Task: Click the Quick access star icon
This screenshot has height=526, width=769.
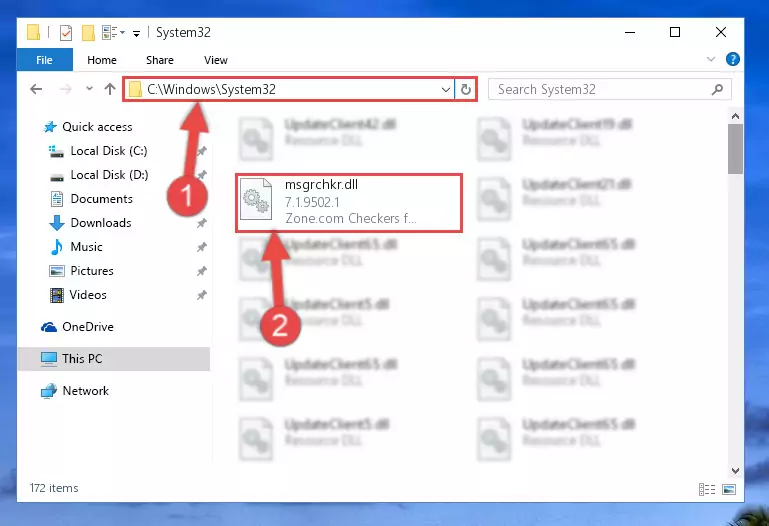Action: 50,127
